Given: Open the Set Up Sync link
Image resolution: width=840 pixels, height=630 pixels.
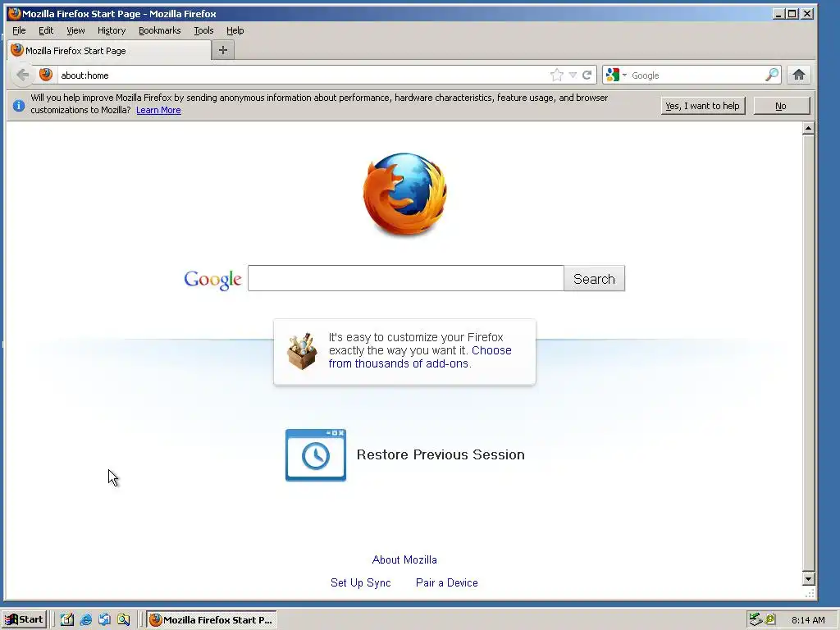Looking at the screenshot, I should [361, 583].
